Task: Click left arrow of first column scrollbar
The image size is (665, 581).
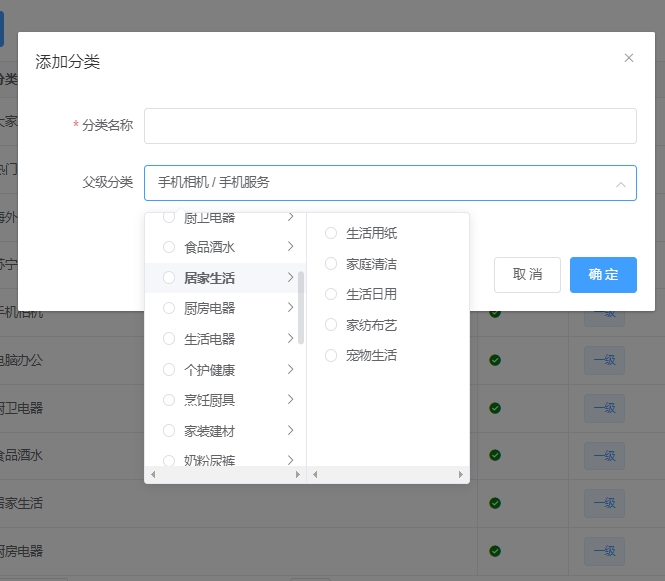Action: pyautogui.click(x=153, y=475)
